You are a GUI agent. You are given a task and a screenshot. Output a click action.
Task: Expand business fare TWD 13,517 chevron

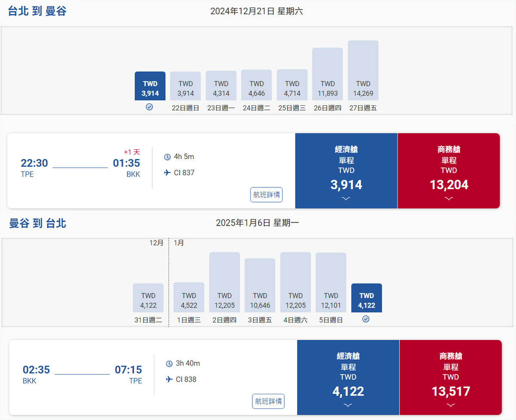click(x=450, y=405)
